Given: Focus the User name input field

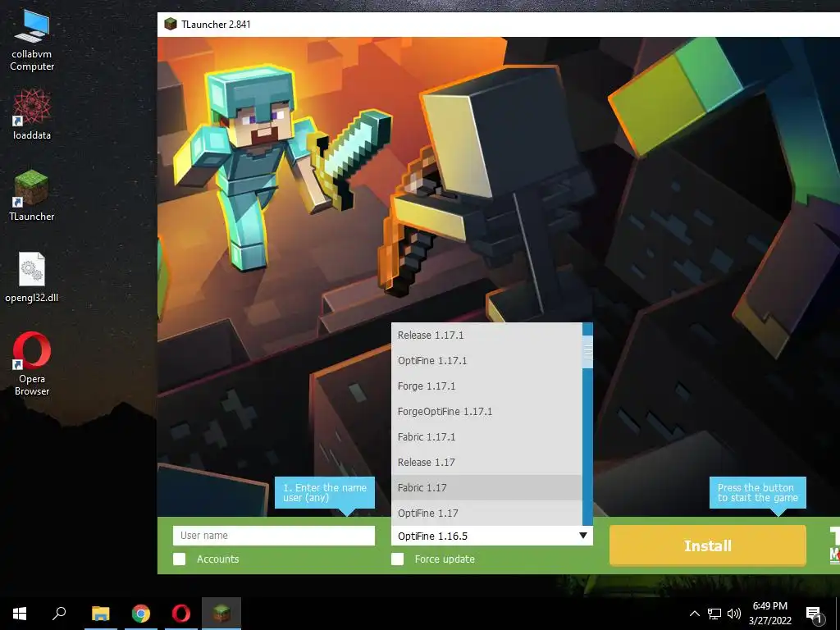Looking at the screenshot, I should pos(274,536).
